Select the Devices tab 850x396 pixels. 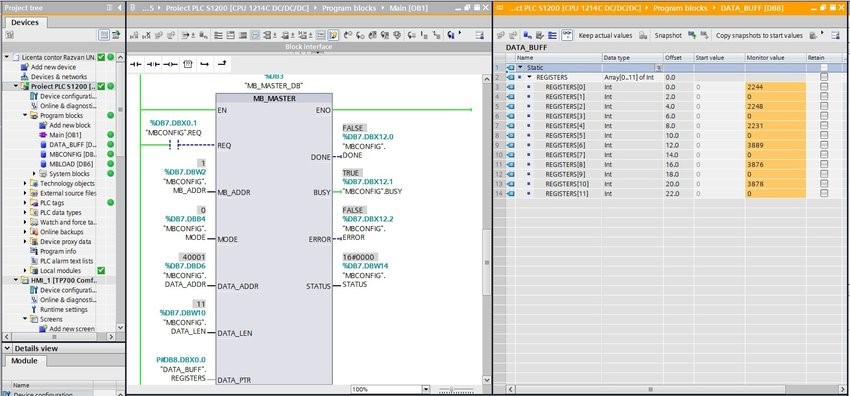click(25, 22)
